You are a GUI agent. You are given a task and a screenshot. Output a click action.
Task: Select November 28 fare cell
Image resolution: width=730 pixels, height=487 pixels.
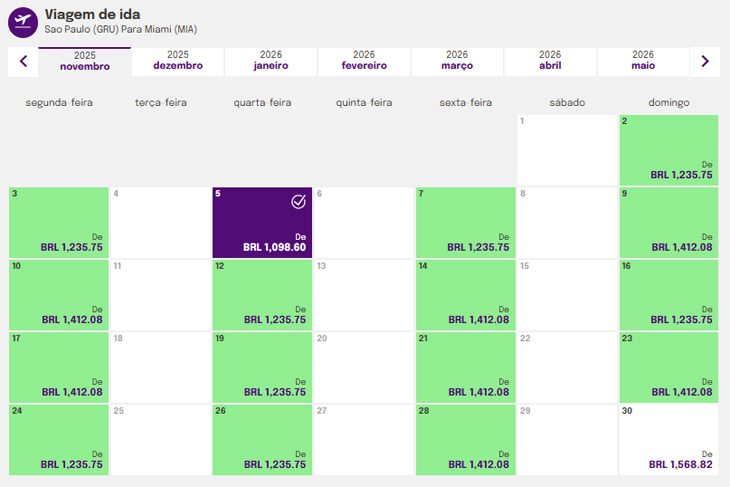tap(465, 439)
